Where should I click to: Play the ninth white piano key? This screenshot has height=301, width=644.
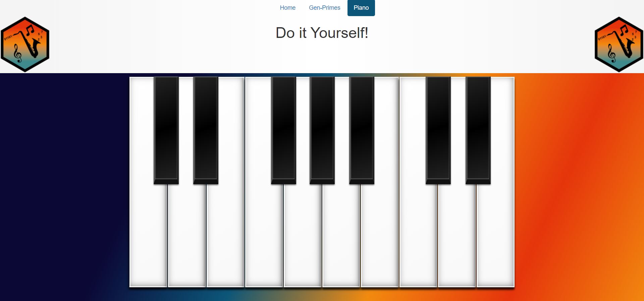457,235
